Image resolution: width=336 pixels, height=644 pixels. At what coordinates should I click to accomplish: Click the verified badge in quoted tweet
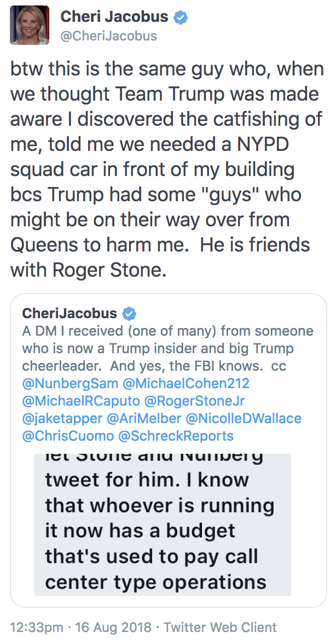130,314
